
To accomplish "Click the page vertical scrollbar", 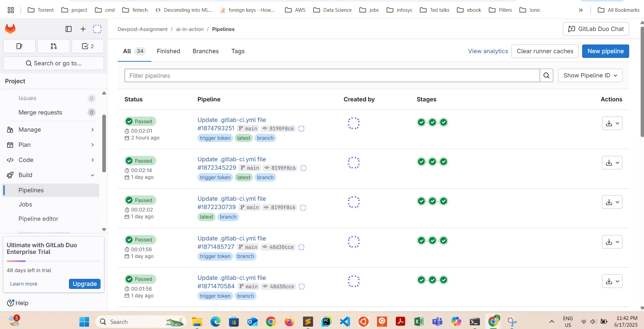I will [642, 82].
